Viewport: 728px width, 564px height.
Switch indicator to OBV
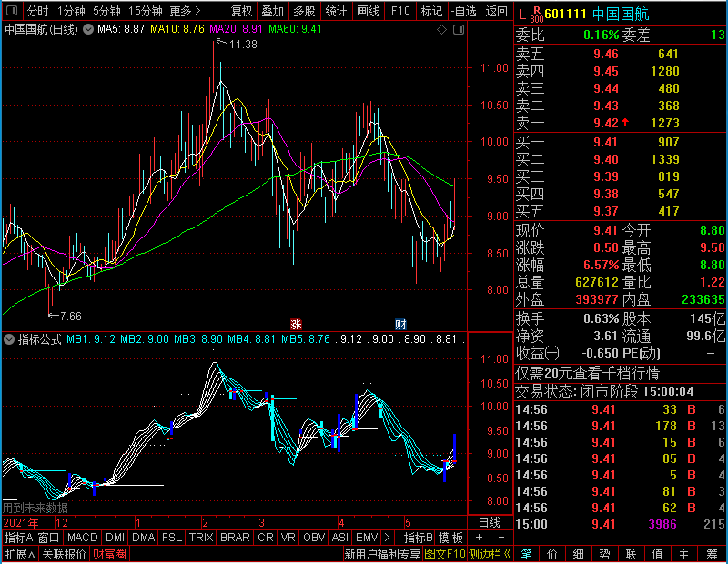pyautogui.click(x=314, y=538)
